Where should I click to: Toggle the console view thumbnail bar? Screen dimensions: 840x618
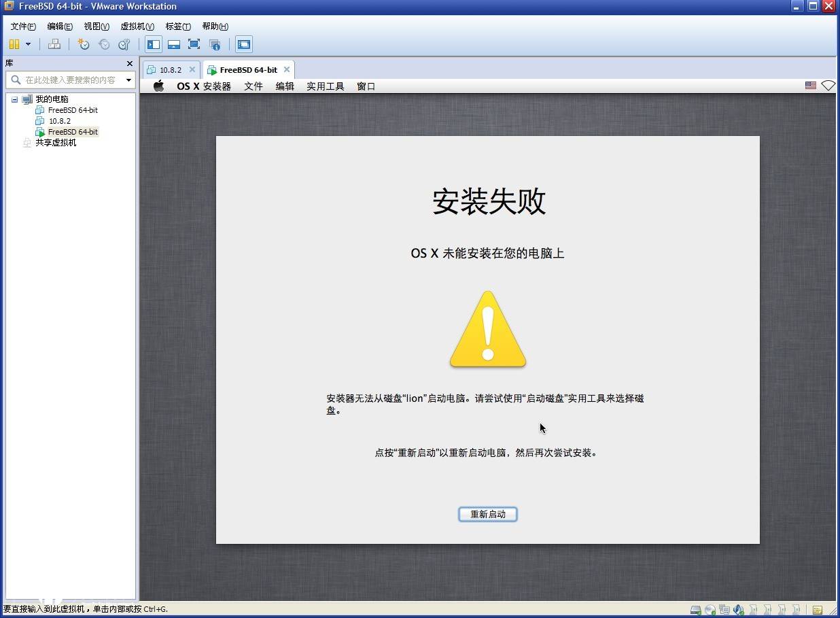tap(173, 44)
